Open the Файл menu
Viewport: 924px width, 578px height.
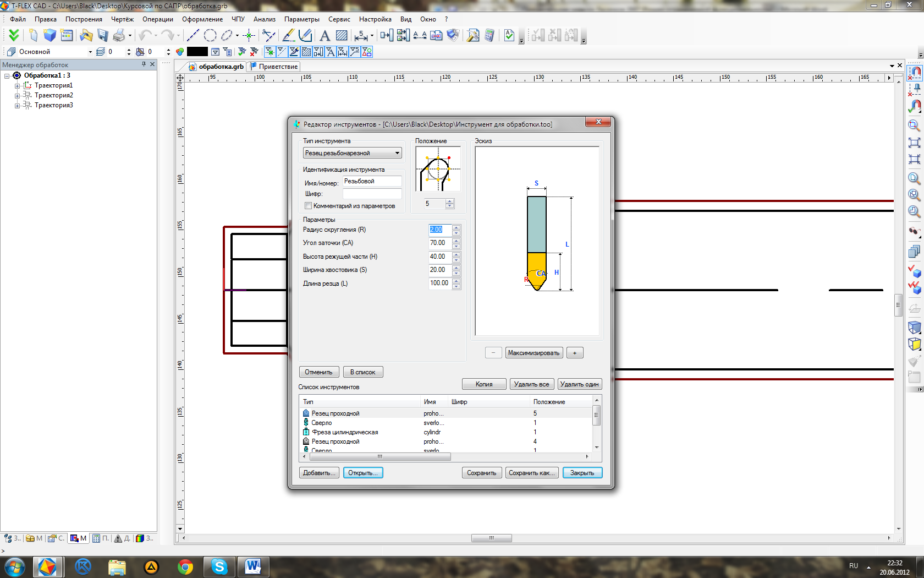[x=18, y=19]
